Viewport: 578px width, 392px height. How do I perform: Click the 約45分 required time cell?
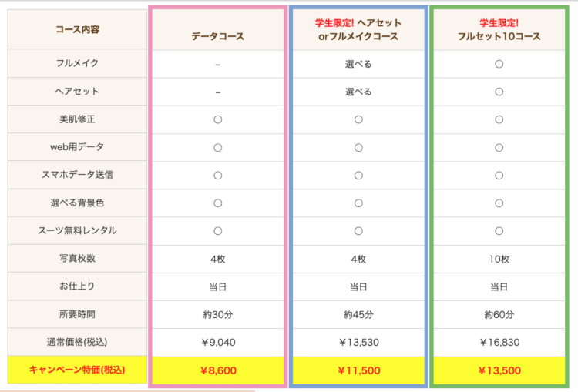click(358, 315)
